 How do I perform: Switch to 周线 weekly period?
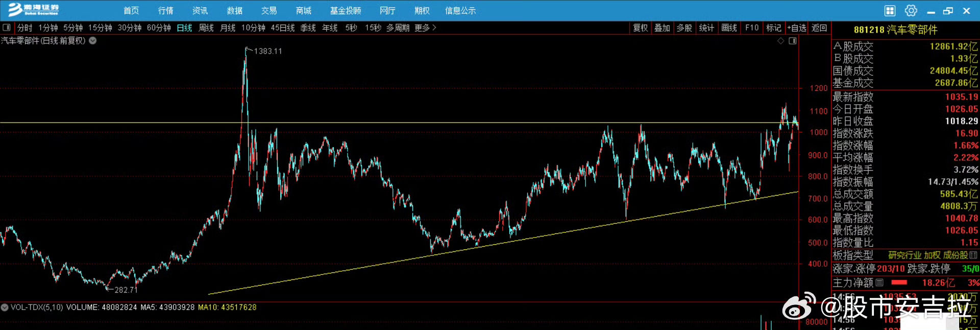[x=206, y=28]
